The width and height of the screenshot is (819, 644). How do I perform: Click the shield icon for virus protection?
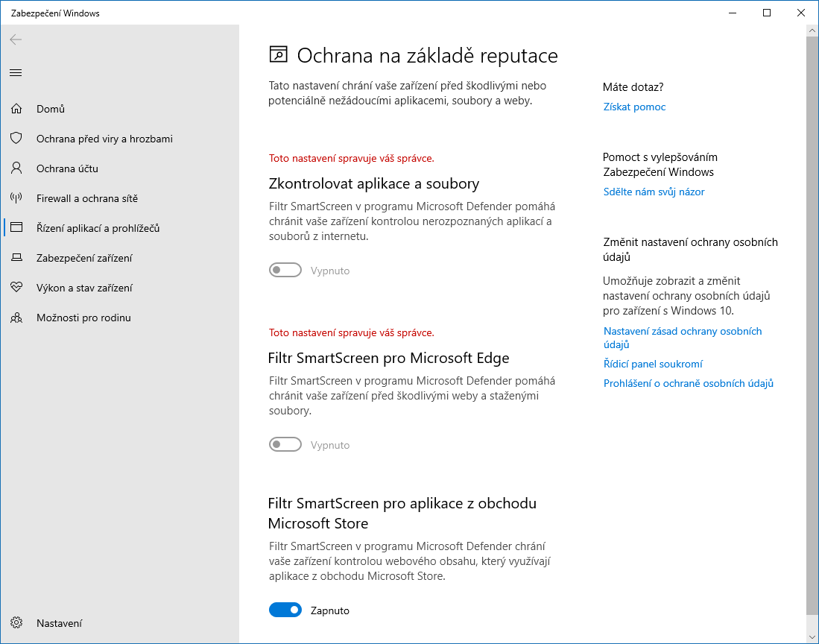(16, 139)
